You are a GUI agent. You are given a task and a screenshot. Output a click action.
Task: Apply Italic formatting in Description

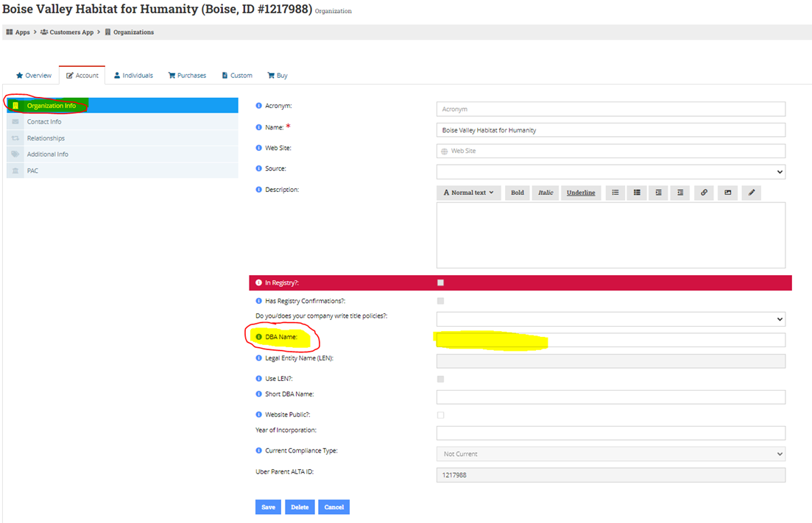click(x=546, y=193)
